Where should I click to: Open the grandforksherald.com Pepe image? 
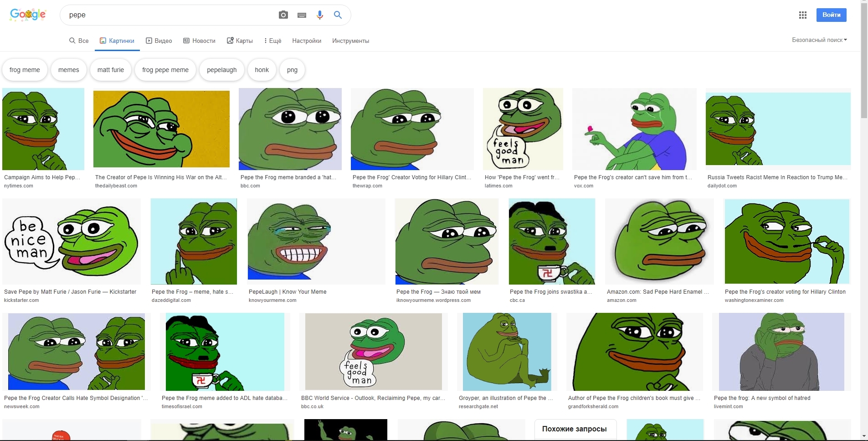(635, 352)
